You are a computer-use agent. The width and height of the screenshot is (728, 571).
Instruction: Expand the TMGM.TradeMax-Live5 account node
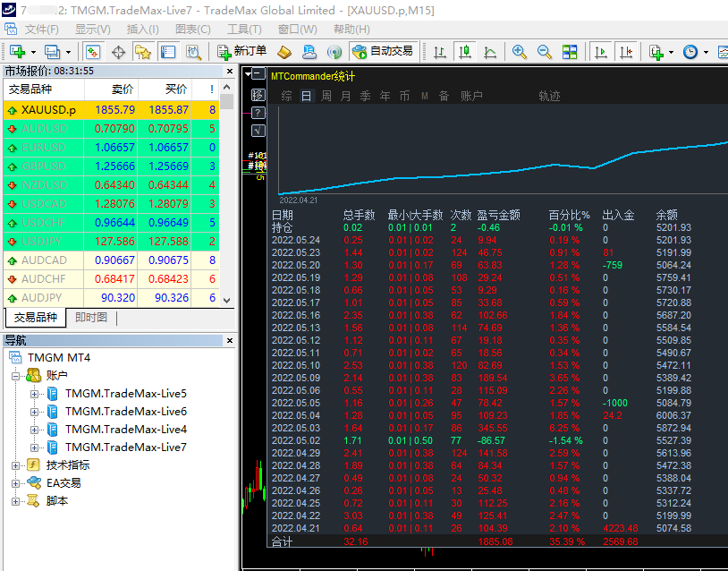pos(35,394)
